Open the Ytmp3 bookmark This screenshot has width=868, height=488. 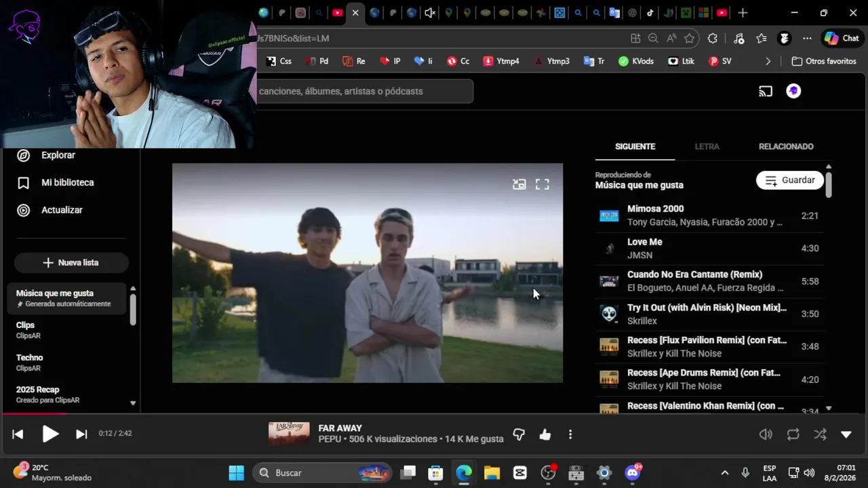[551, 61]
